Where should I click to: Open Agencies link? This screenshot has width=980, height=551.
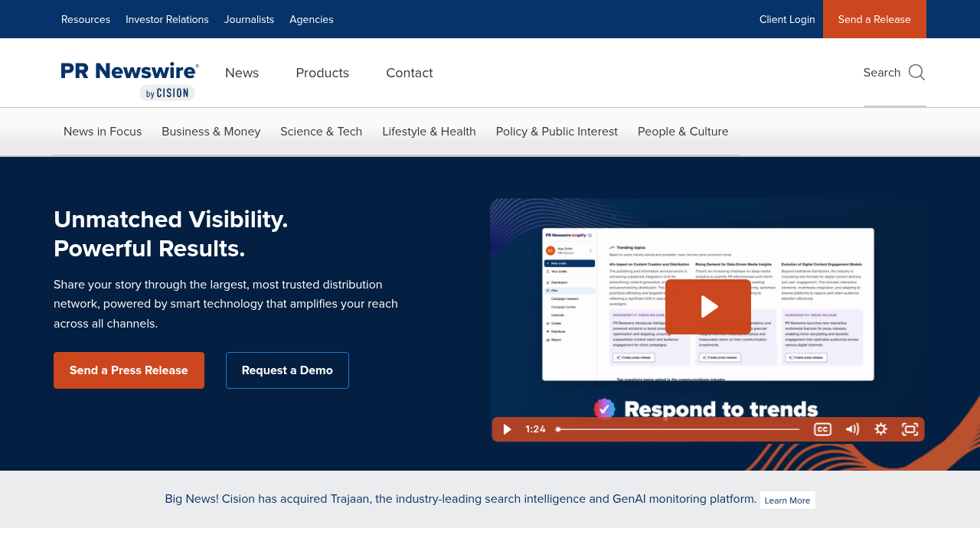pos(312,19)
